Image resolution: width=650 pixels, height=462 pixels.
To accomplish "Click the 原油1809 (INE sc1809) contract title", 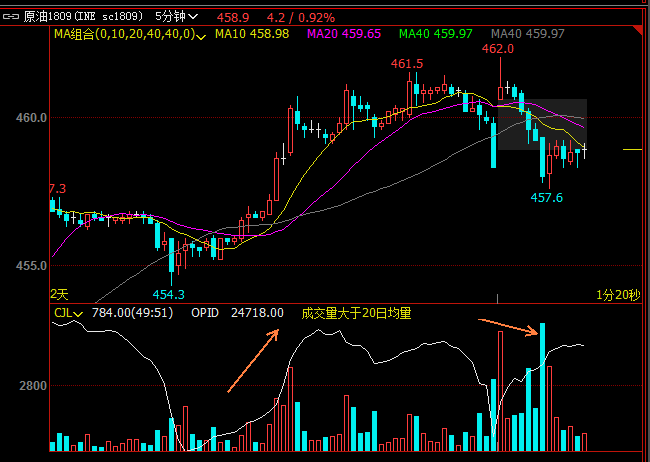I will (83, 17).
